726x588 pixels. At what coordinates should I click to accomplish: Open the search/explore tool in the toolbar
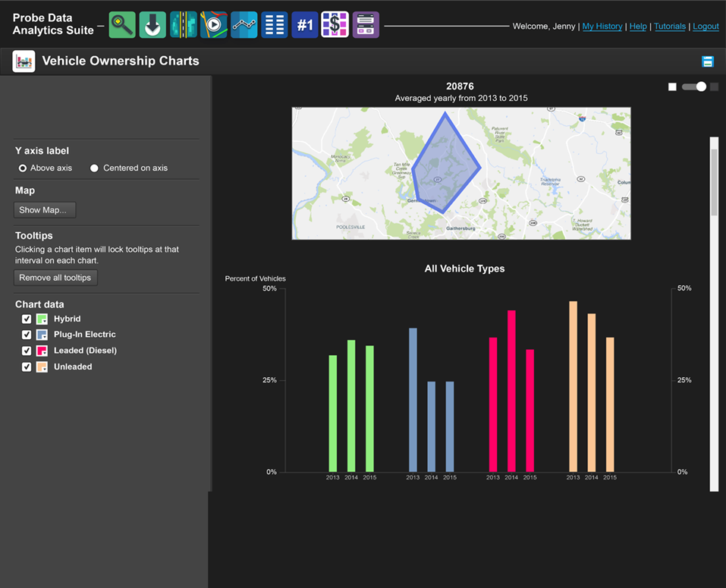tap(121, 24)
